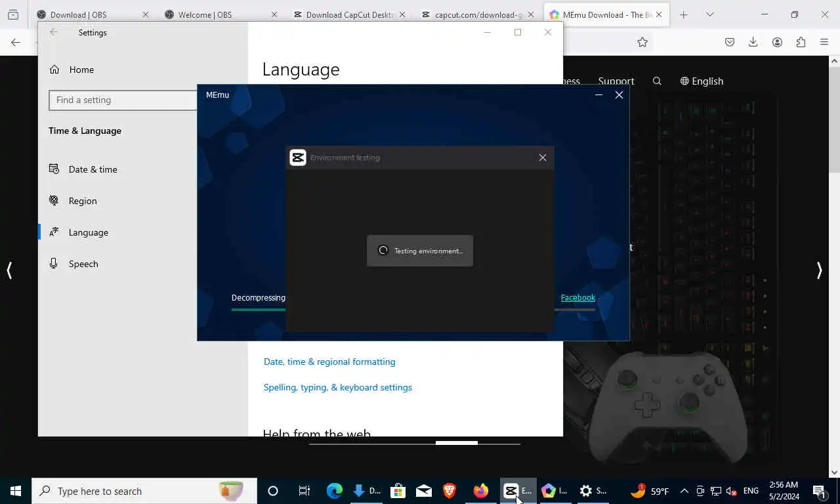Close the MEmu installer window

[619, 95]
